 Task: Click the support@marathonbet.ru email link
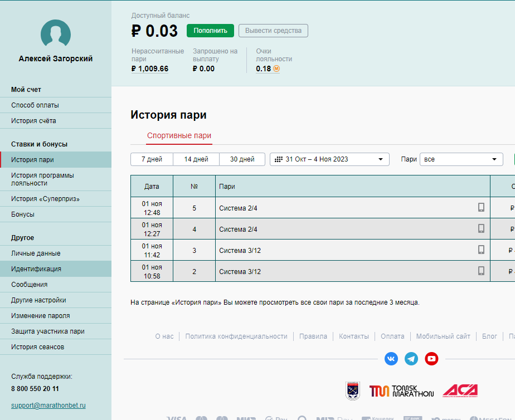48,405
